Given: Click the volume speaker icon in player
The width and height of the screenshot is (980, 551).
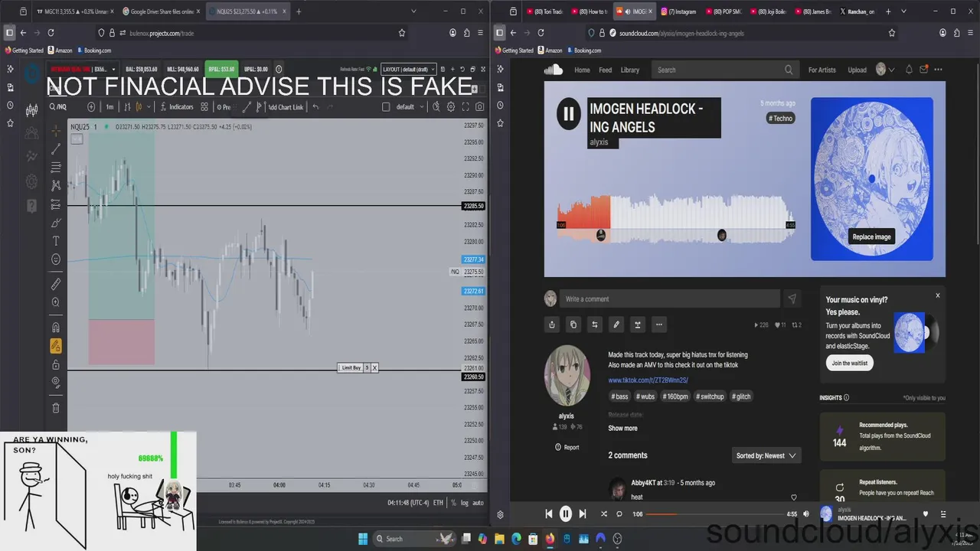Looking at the screenshot, I should [x=805, y=514].
